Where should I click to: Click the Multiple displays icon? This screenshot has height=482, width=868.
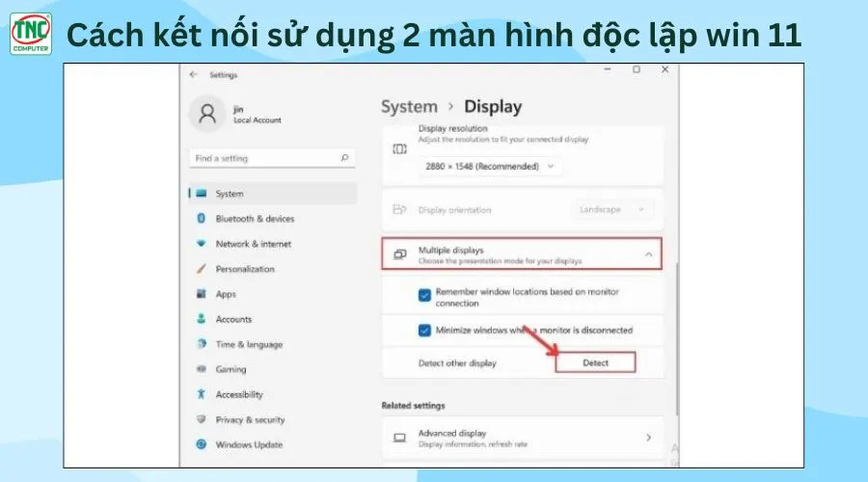[x=399, y=254]
